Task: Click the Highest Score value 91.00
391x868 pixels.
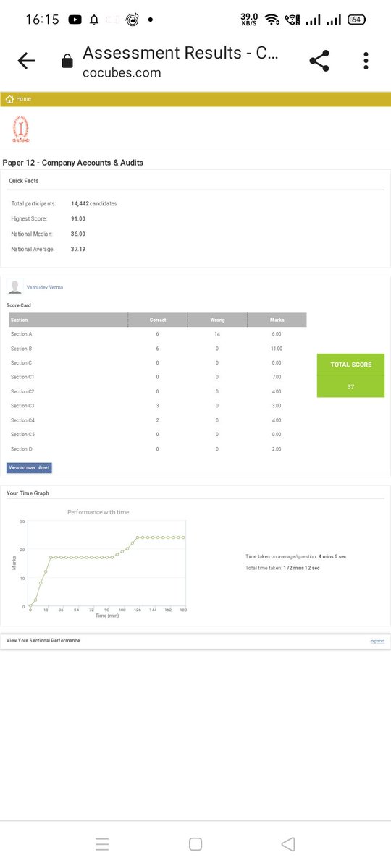Action: pyautogui.click(x=78, y=218)
